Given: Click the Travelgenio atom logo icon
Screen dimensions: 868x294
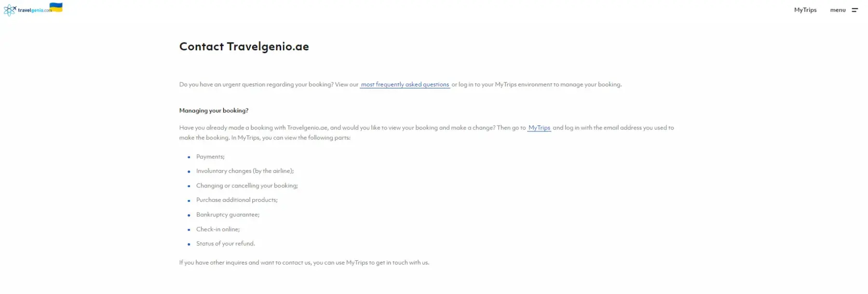Looking at the screenshot, I should point(10,10).
